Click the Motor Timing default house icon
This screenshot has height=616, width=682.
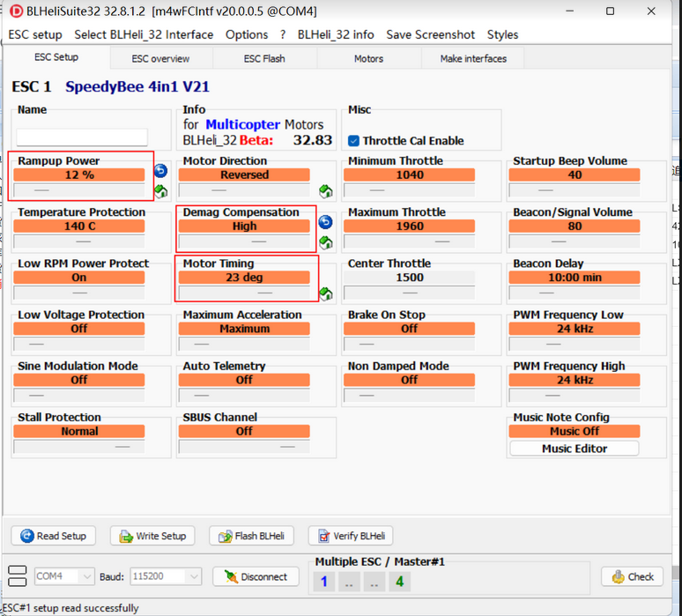[x=325, y=293]
